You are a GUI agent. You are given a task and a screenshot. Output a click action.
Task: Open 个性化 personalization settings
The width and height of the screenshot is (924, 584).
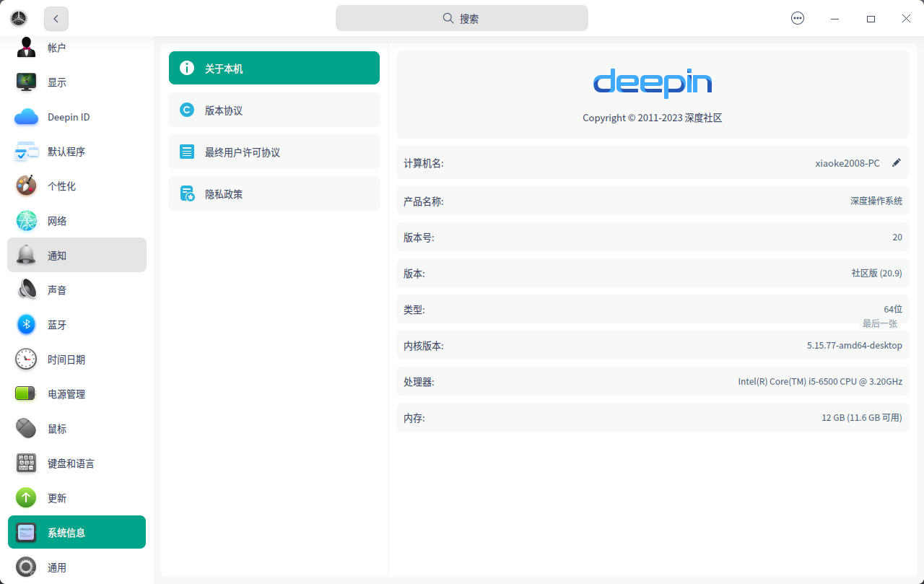coord(26,186)
